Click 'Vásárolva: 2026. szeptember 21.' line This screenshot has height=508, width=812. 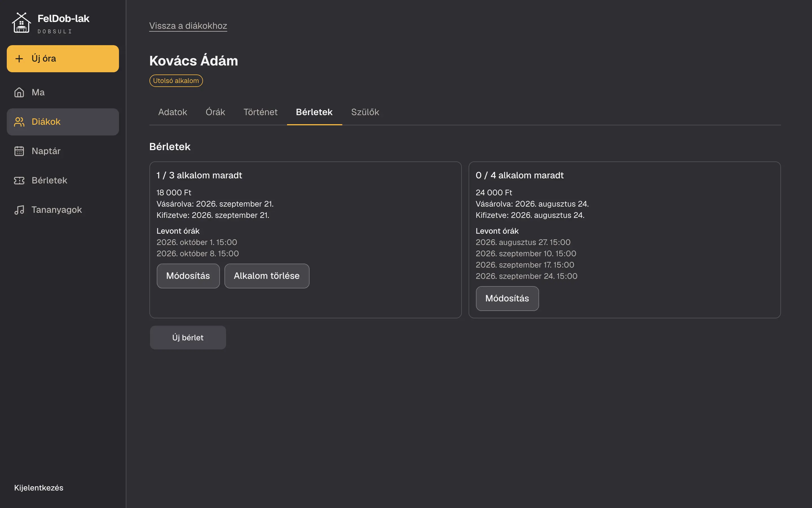pyautogui.click(x=215, y=204)
